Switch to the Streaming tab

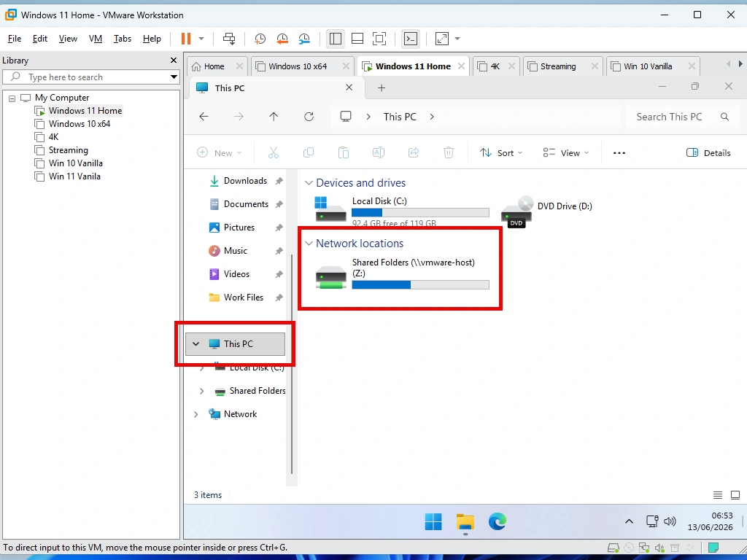(x=557, y=66)
